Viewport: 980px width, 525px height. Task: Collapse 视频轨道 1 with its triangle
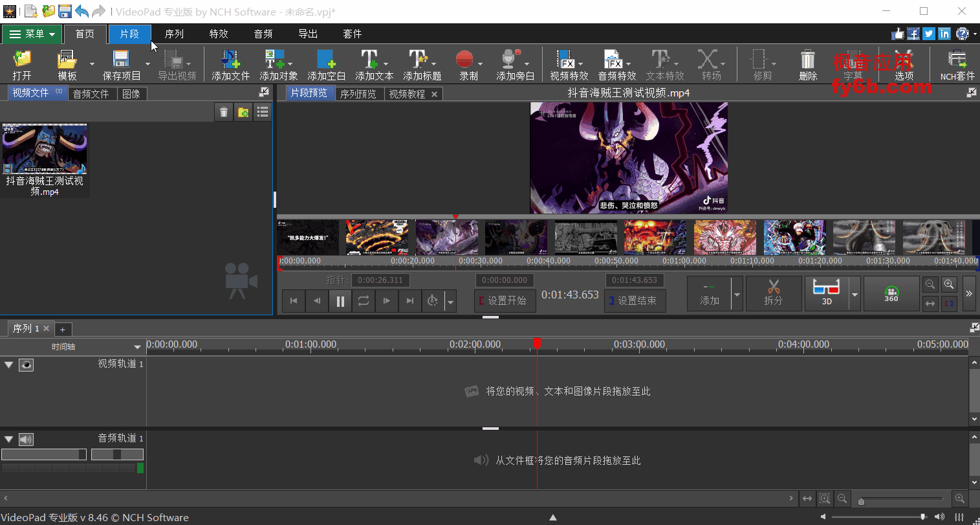(9, 365)
